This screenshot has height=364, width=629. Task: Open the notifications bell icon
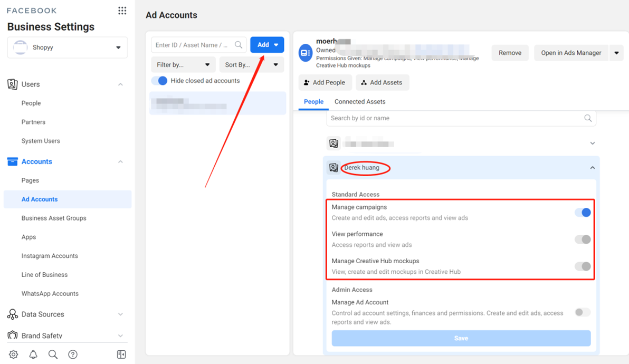pos(33,355)
